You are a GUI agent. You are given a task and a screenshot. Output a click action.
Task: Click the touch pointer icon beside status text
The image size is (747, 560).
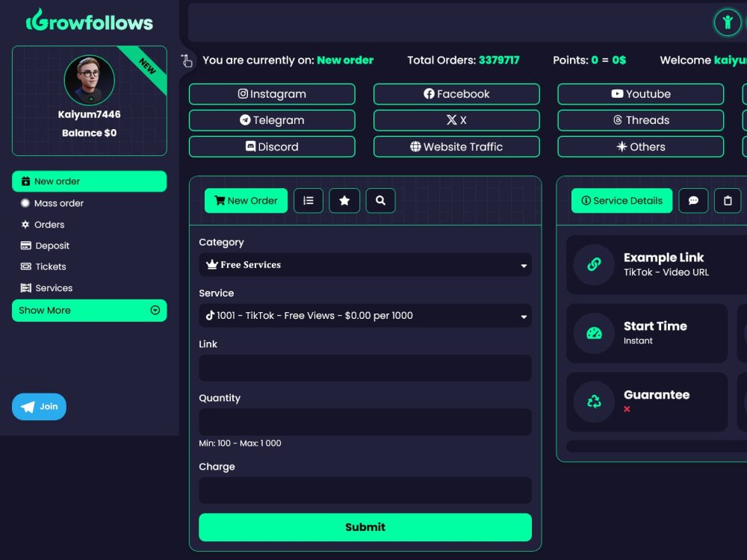tap(187, 60)
